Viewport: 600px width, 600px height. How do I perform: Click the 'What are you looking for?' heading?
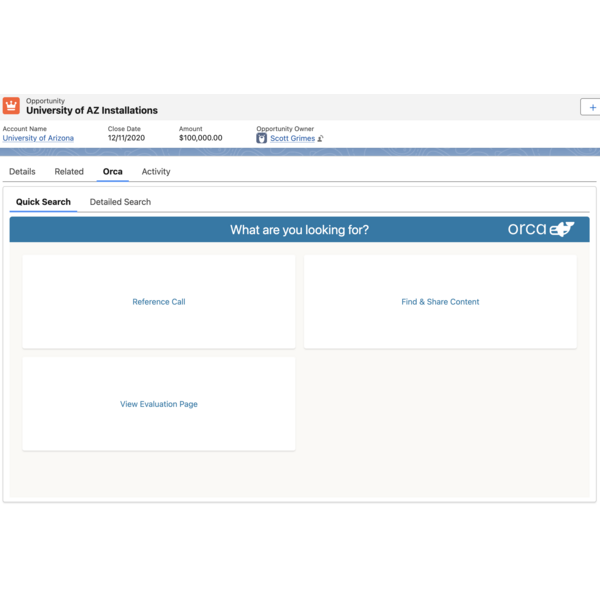(x=300, y=230)
